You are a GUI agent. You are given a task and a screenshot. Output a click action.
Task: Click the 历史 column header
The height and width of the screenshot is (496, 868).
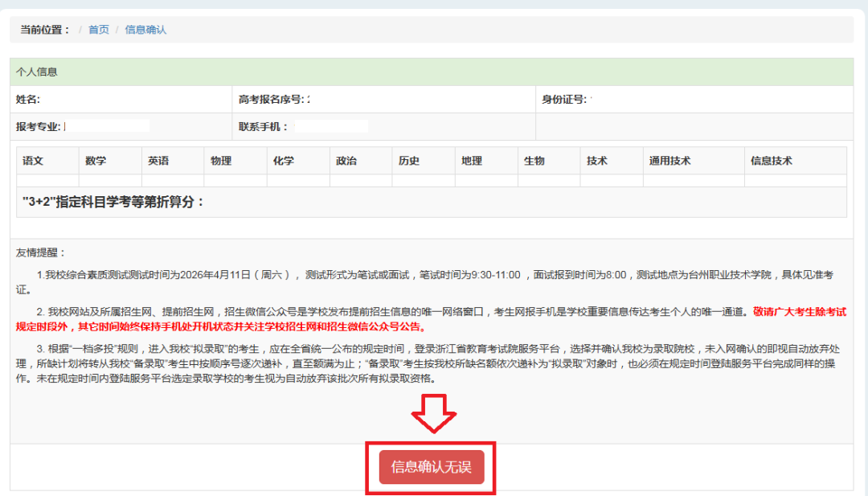click(x=409, y=161)
